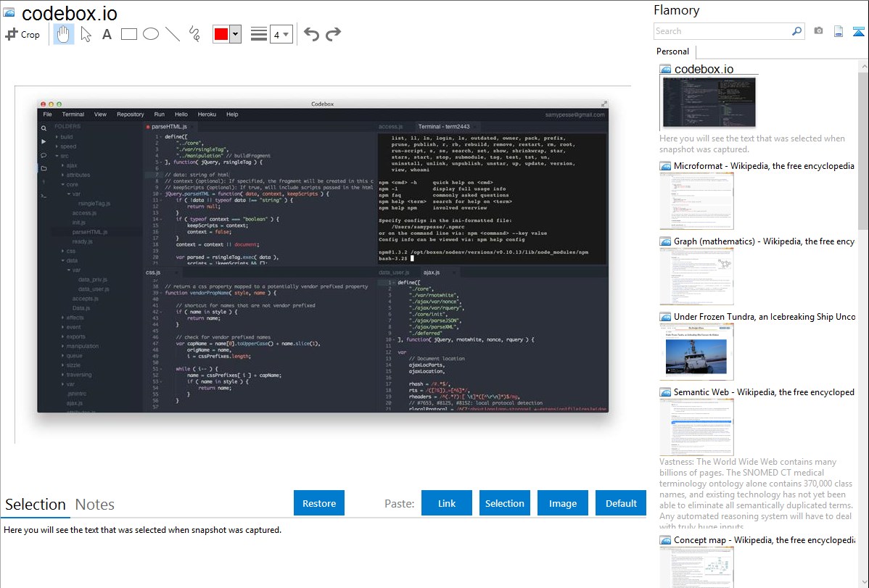Click the snapshot list scroll-up arrow
The image size is (869, 588).
(864, 66)
